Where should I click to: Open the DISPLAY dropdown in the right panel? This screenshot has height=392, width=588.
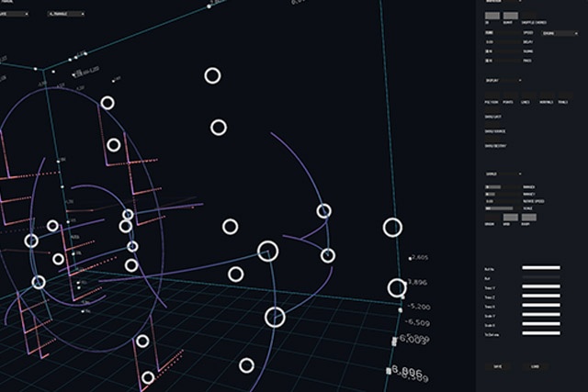[x=503, y=81]
